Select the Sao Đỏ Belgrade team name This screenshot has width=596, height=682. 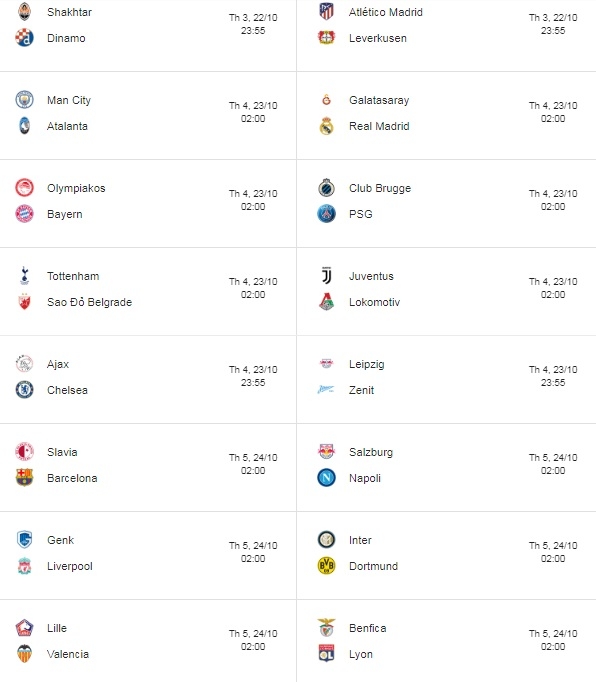click(89, 302)
